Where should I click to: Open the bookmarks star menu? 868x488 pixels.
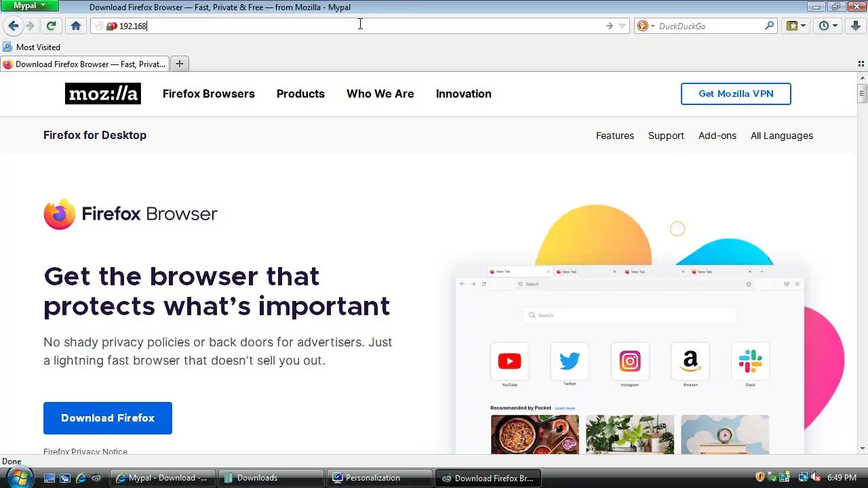click(791, 26)
